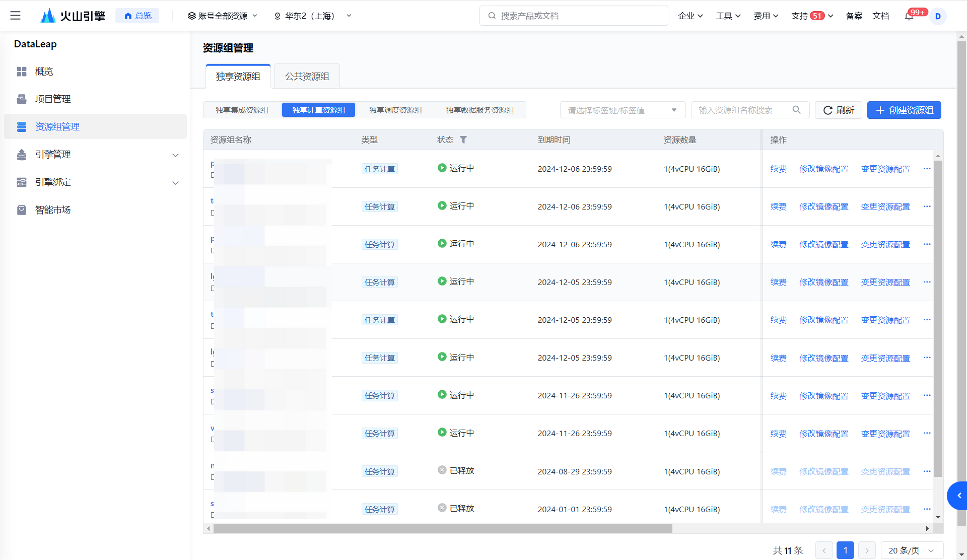The height and width of the screenshot is (560, 967).
Task: Click the 搜索产品或文档 search field
Action: 574,16
